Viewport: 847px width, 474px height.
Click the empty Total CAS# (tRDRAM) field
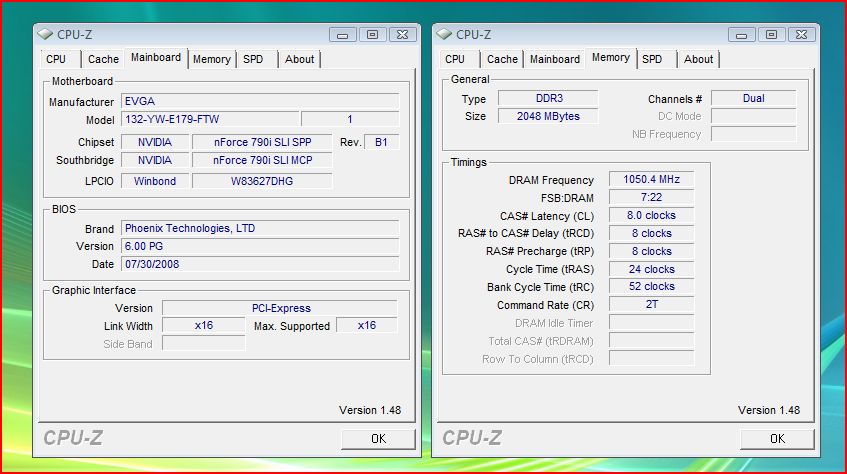tap(651, 341)
